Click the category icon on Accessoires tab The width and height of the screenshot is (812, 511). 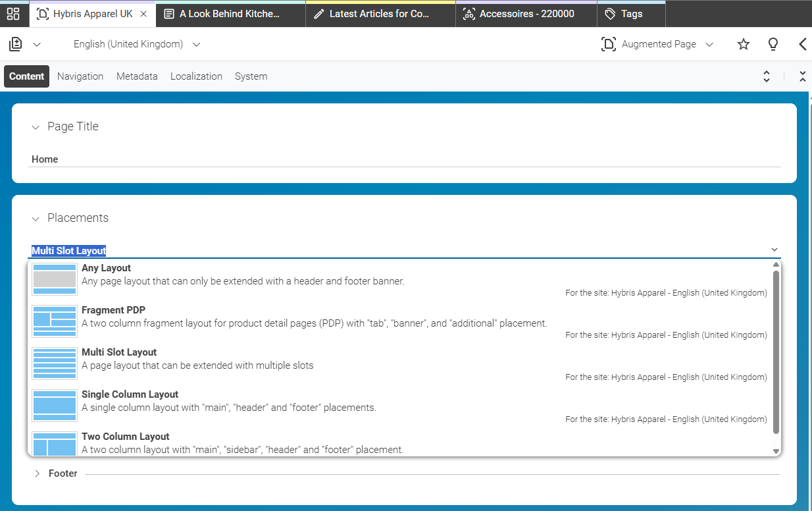(x=469, y=14)
